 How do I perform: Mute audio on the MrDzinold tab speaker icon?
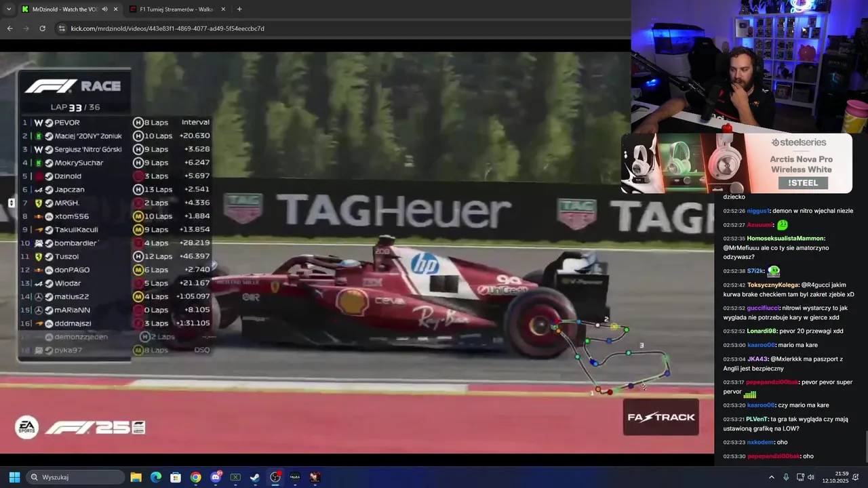click(x=104, y=9)
